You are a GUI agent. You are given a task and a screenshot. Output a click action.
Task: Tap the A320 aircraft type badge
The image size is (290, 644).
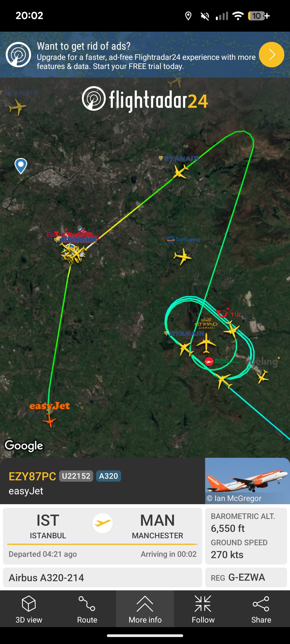point(108,476)
